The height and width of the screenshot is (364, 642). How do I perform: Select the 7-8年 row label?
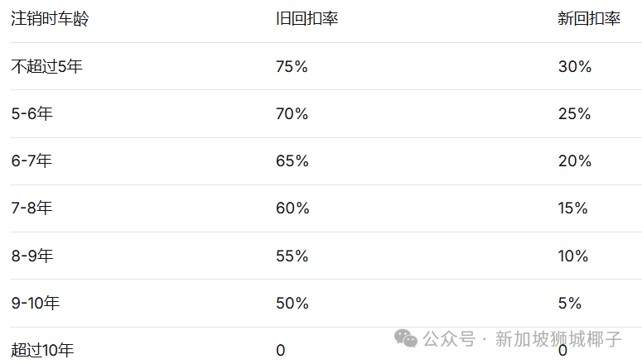(x=31, y=208)
